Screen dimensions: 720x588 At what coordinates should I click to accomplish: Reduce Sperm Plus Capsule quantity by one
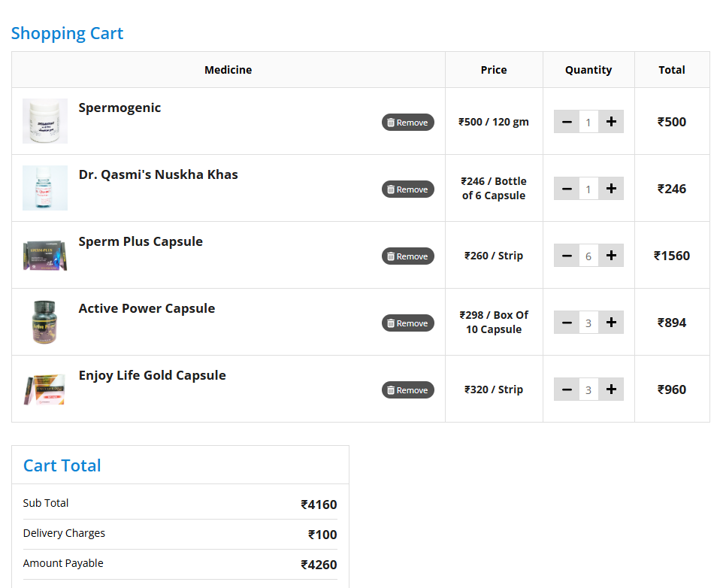(x=567, y=256)
